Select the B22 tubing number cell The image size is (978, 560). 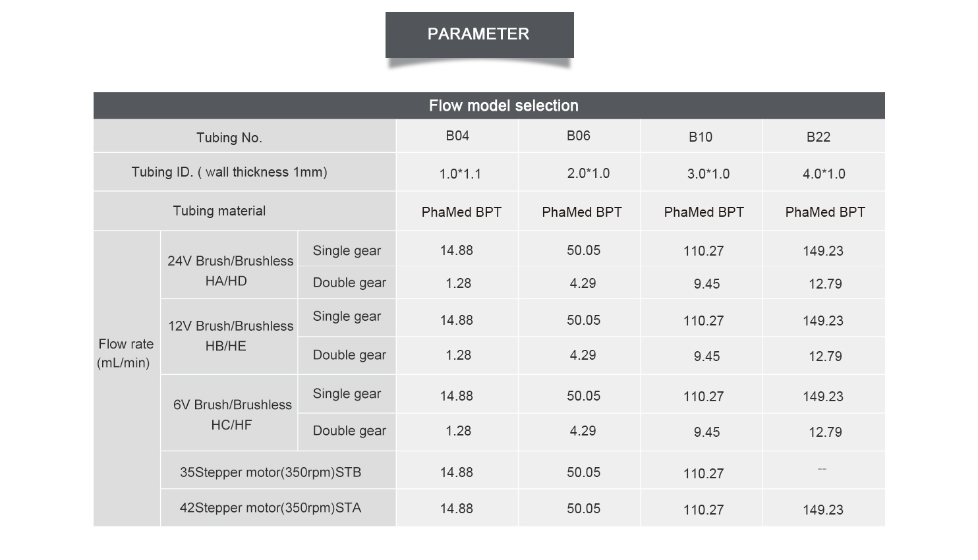[x=819, y=137]
